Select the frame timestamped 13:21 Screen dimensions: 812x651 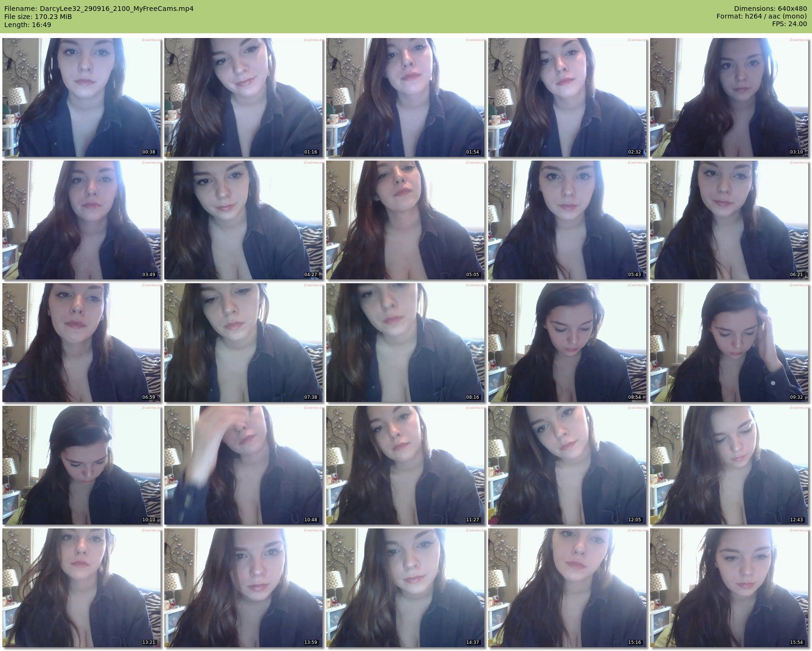click(81, 588)
